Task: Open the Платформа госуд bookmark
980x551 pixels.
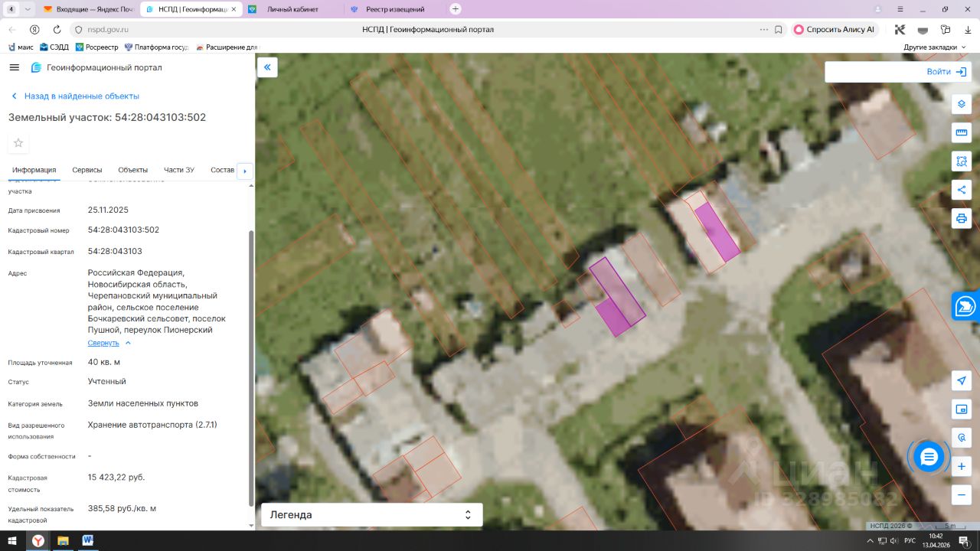Action: [x=156, y=47]
